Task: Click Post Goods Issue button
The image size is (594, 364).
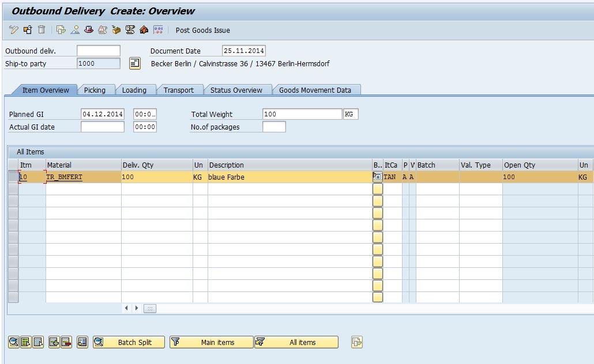Action: (x=202, y=31)
